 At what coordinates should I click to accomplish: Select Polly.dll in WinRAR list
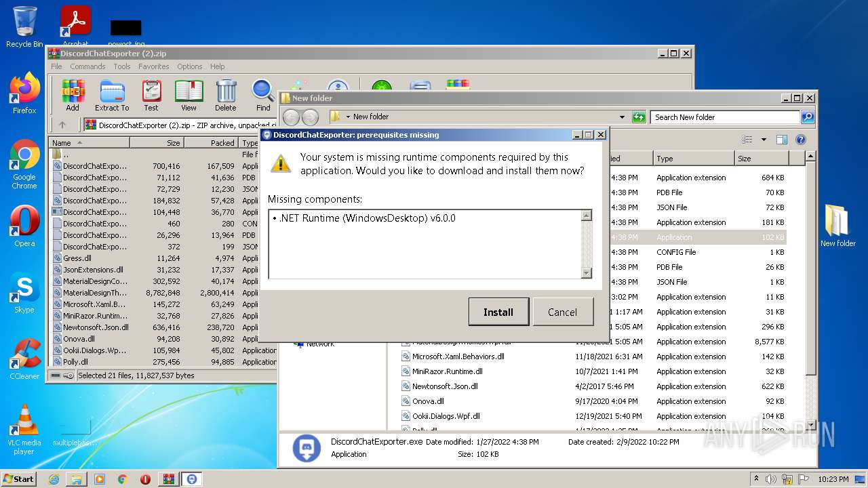pyautogui.click(x=75, y=362)
